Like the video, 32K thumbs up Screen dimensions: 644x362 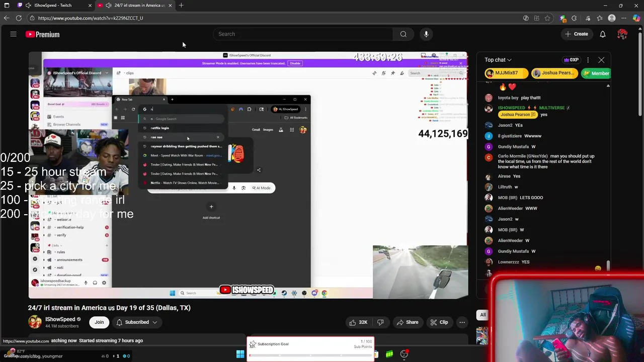point(358,322)
